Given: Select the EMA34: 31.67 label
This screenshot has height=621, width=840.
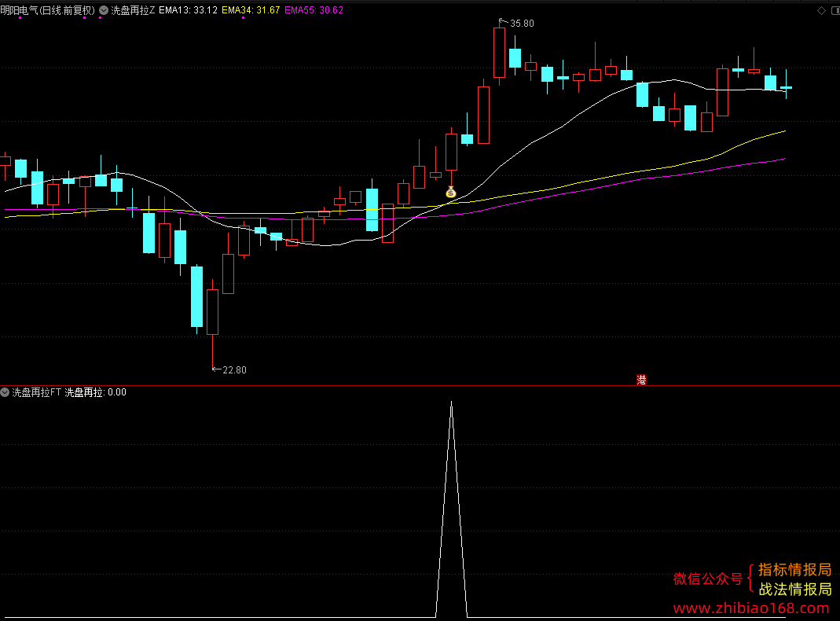Looking at the screenshot, I should 251,10.
